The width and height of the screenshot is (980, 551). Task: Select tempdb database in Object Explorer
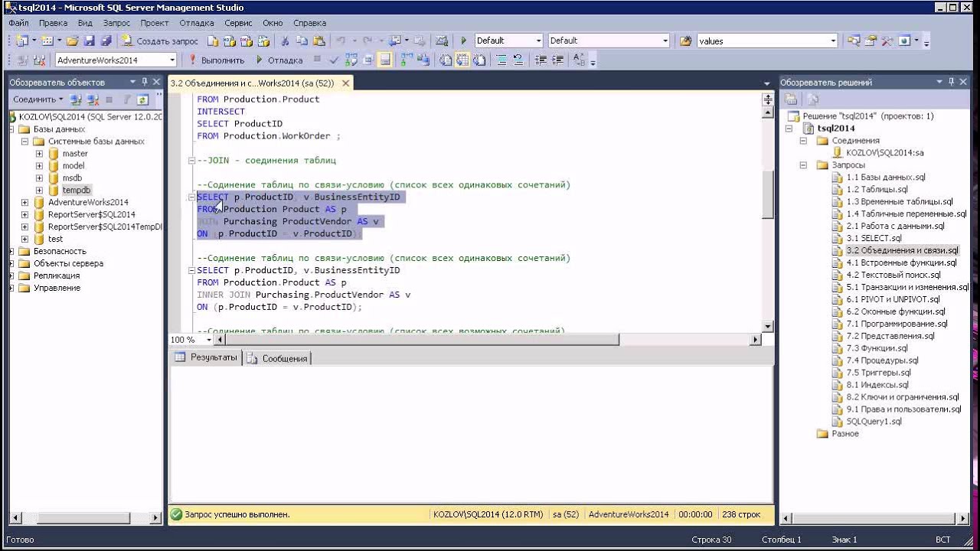77,190
